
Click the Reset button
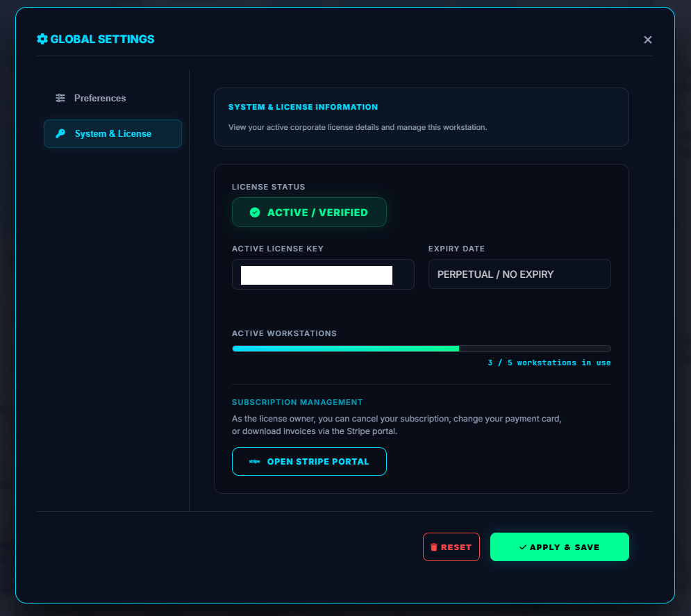(x=451, y=547)
